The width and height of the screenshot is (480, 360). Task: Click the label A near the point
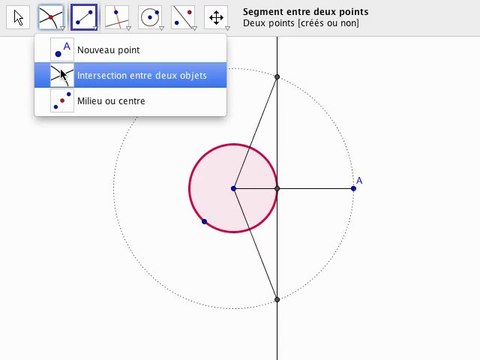(359, 181)
